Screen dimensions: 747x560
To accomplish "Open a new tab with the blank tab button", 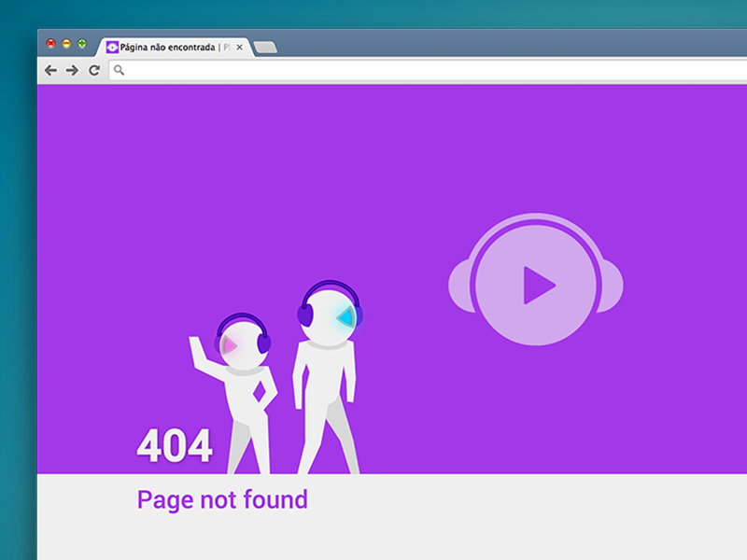I will point(265,48).
